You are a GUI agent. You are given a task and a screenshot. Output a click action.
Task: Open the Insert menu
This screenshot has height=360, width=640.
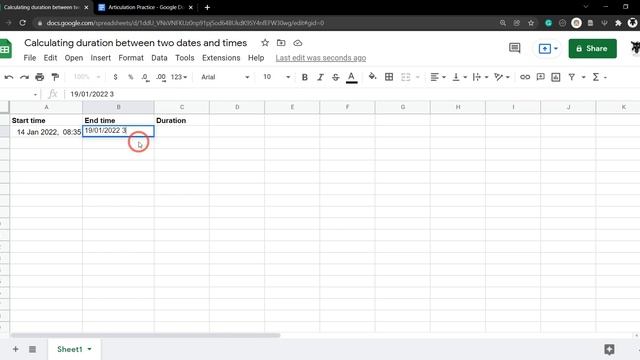point(100,58)
